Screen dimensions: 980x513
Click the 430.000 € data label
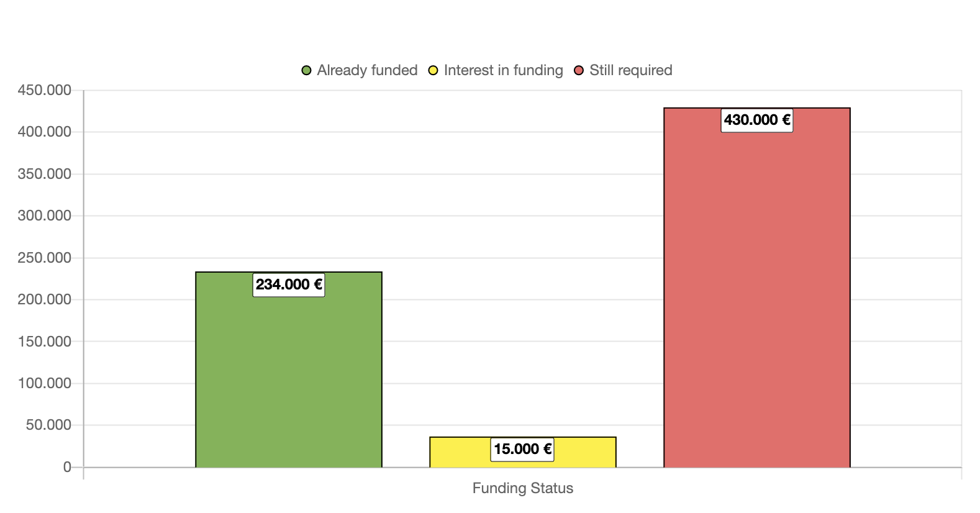point(756,120)
